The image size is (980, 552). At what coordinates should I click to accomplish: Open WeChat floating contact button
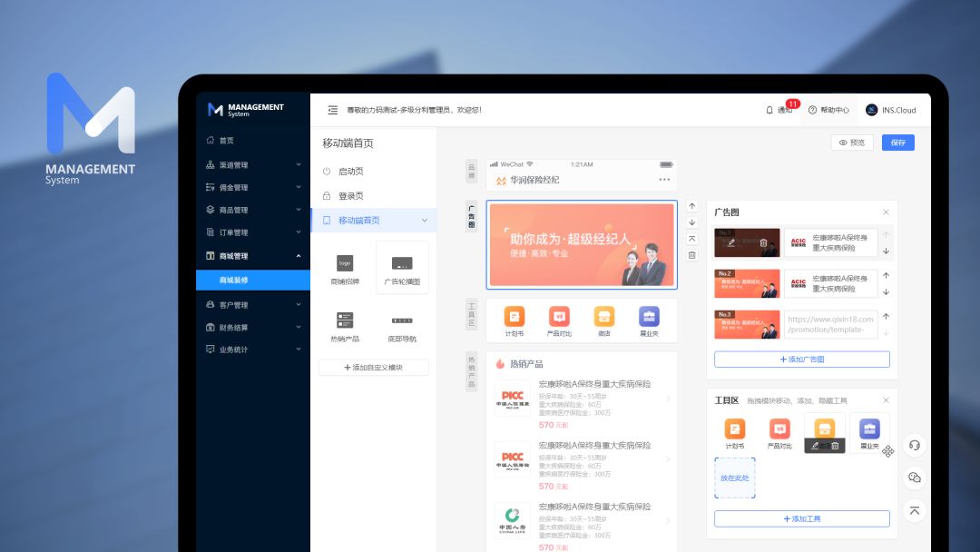[x=915, y=478]
